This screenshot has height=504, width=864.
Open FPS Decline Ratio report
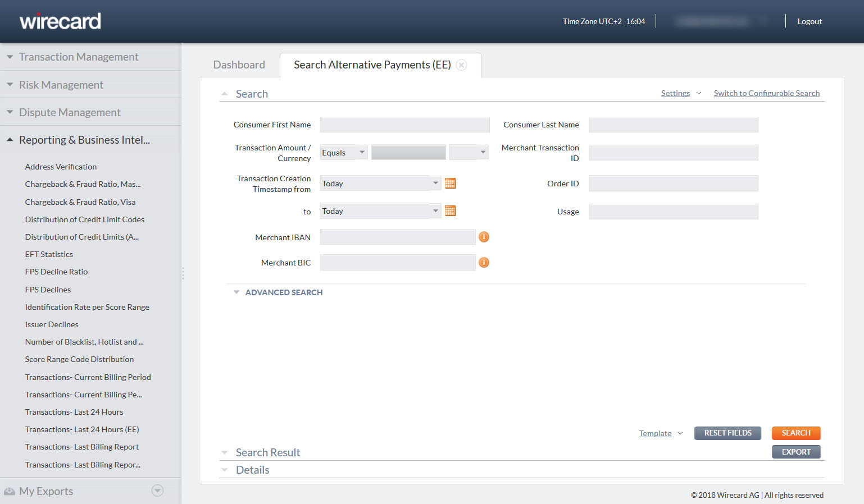pos(56,272)
